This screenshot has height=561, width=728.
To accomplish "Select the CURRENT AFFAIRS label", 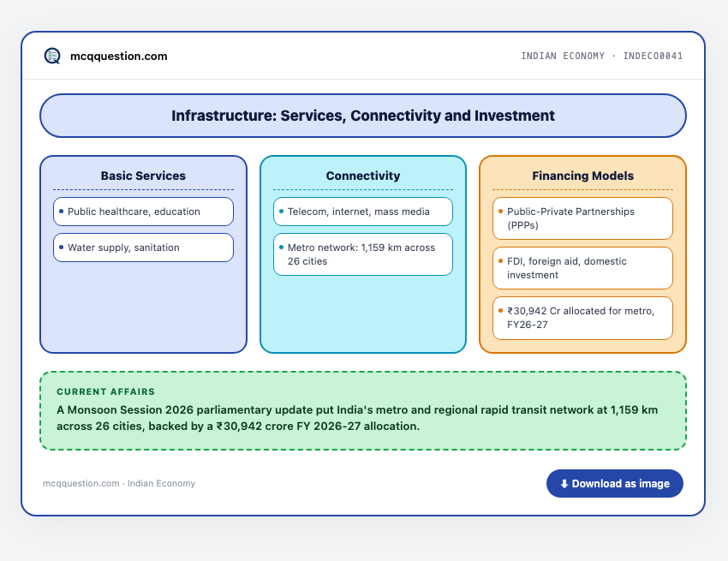I will coord(106,392).
